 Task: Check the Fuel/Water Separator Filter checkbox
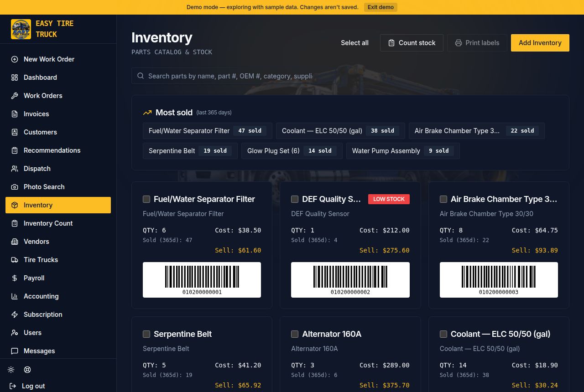click(x=146, y=199)
